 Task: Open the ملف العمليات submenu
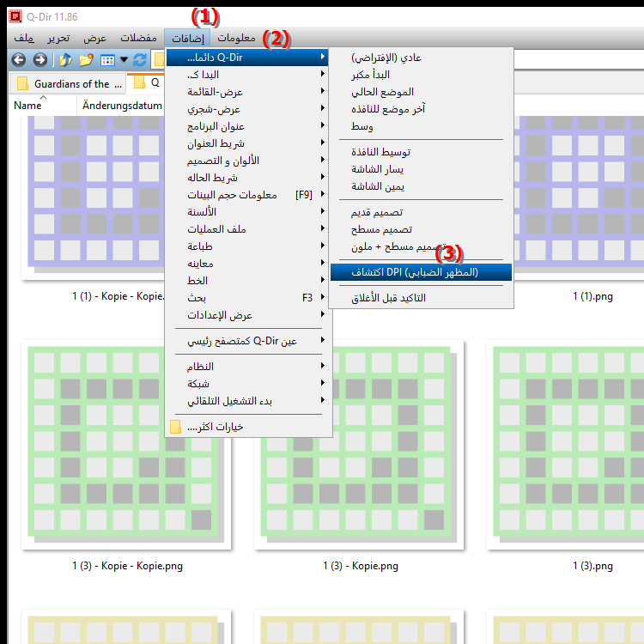pos(247,229)
